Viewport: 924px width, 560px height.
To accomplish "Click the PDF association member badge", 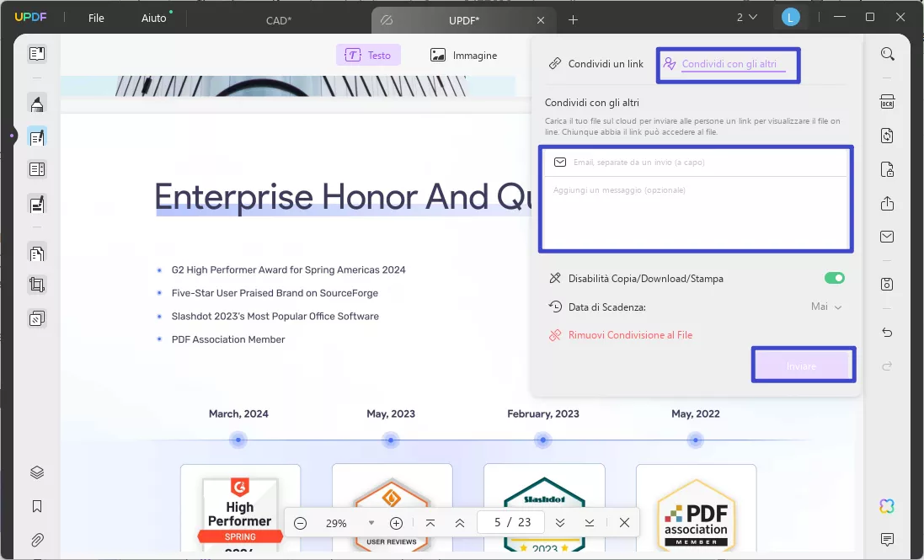I will tap(696, 516).
